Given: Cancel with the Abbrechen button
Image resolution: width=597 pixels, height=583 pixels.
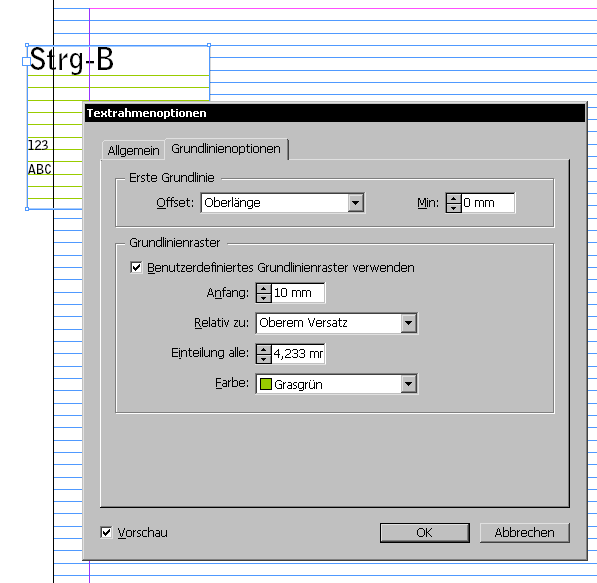Looking at the screenshot, I should coord(524,532).
